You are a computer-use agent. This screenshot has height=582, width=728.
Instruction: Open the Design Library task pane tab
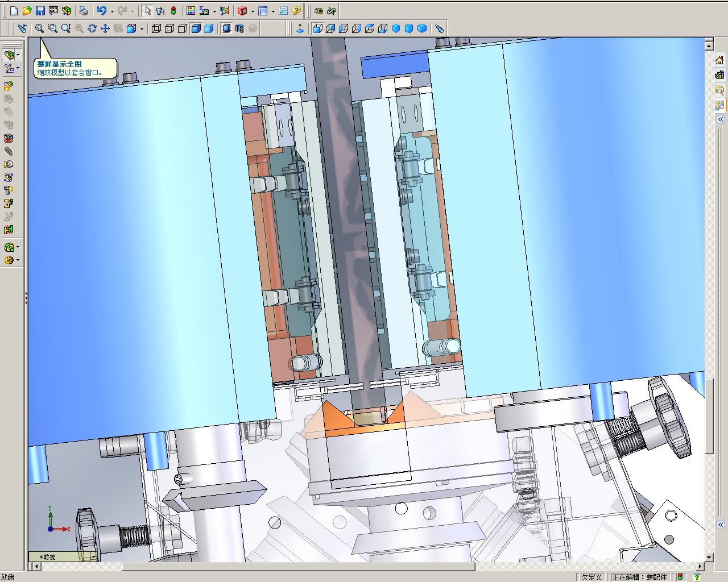click(x=719, y=75)
